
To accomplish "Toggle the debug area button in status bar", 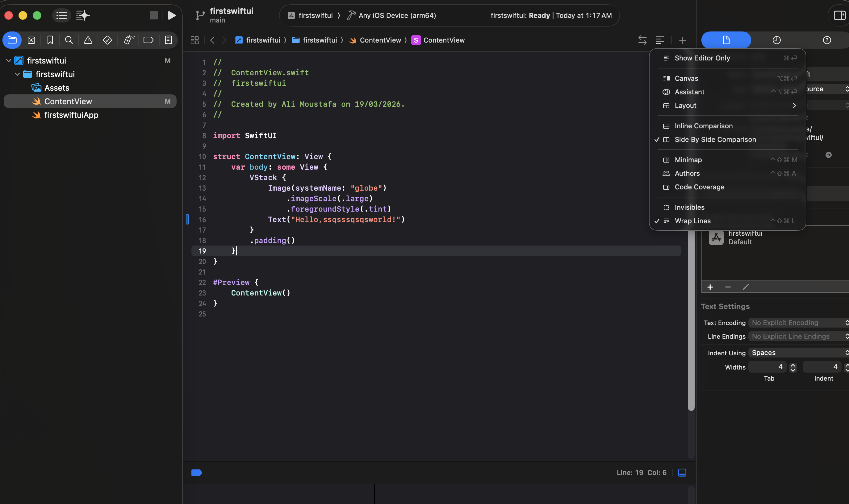I will 682,473.
